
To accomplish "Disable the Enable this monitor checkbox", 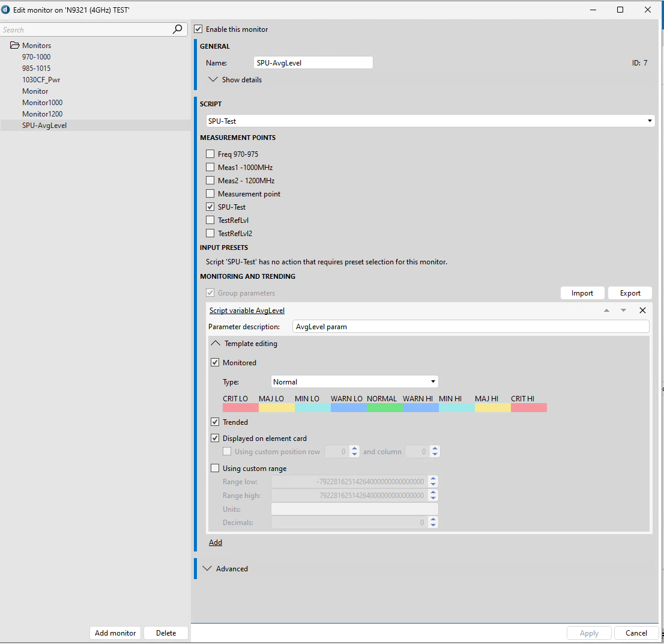I will (x=198, y=29).
